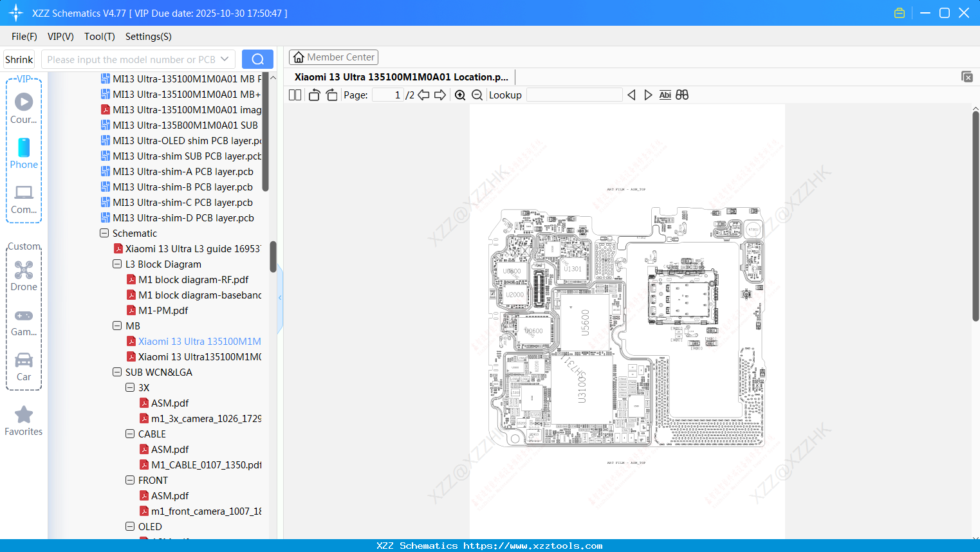The height and width of the screenshot is (552, 980).
Task: Open the Abi text selection tool
Action: pyautogui.click(x=665, y=95)
